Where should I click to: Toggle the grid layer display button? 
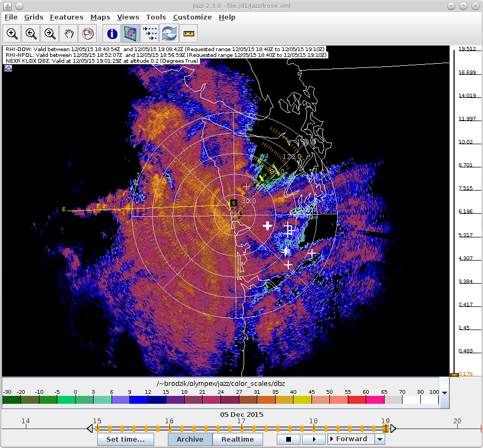130,34
